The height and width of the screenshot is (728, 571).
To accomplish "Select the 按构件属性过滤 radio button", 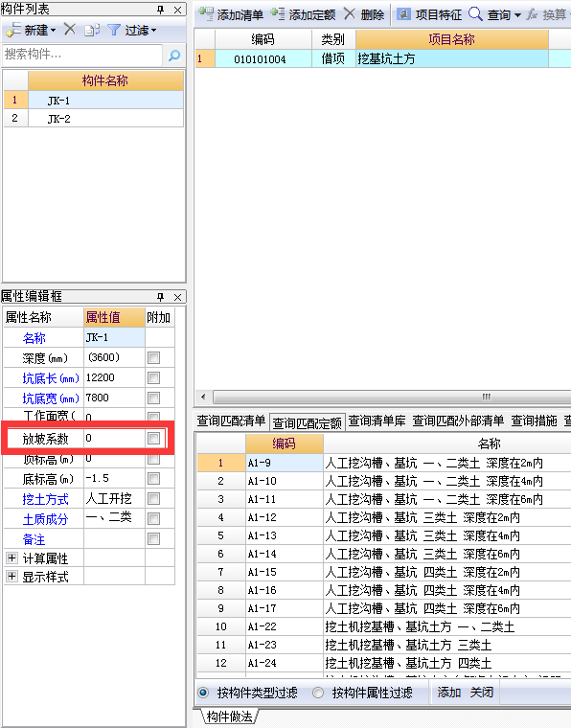I will point(318,693).
